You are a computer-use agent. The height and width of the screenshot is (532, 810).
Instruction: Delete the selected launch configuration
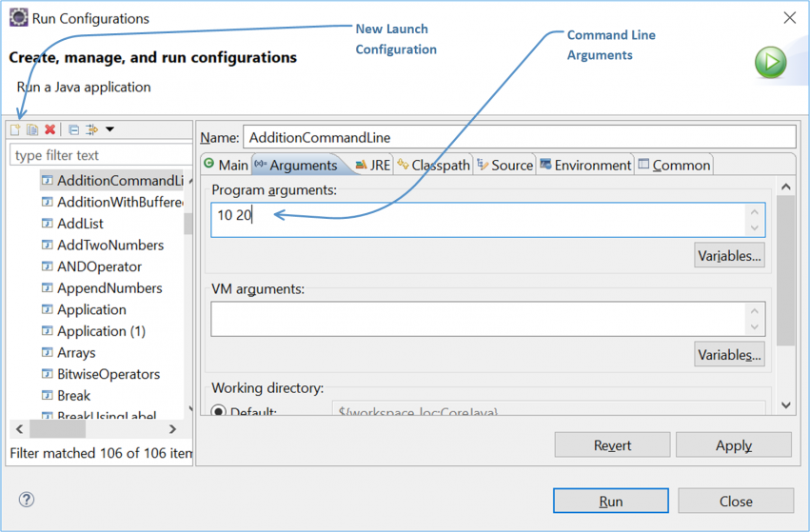coord(49,129)
